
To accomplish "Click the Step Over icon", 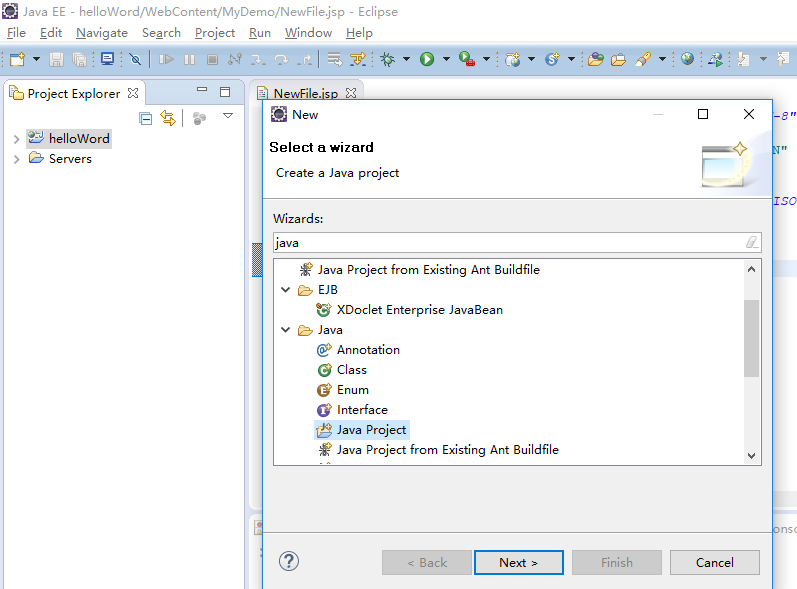I will point(281,59).
